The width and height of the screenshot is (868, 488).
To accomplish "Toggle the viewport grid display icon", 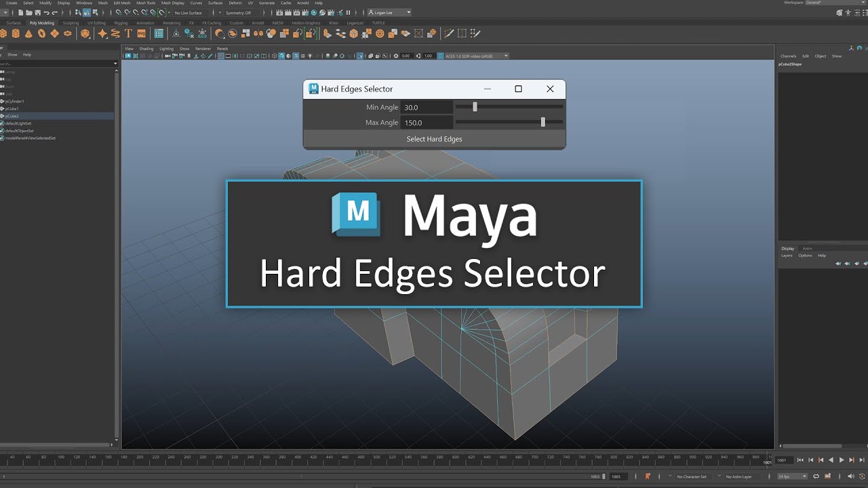I will click(x=220, y=56).
